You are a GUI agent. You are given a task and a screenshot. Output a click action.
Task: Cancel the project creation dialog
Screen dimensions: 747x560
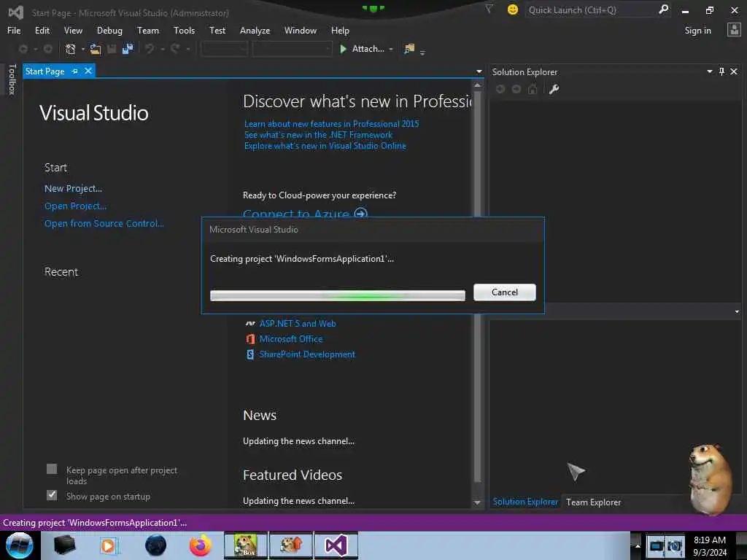click(x=505, y=292)
